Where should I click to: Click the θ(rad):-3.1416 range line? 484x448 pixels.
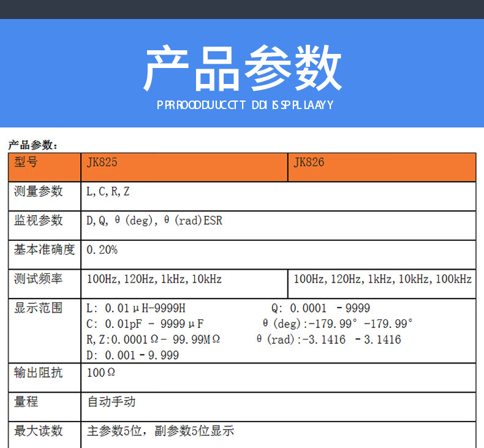click(x=329, y=340)
